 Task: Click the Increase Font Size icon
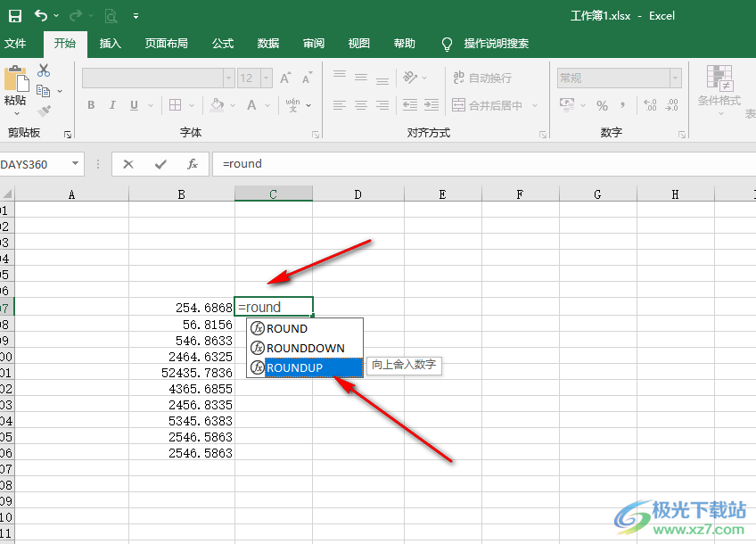pyautogui.click(x=285, y=78)
